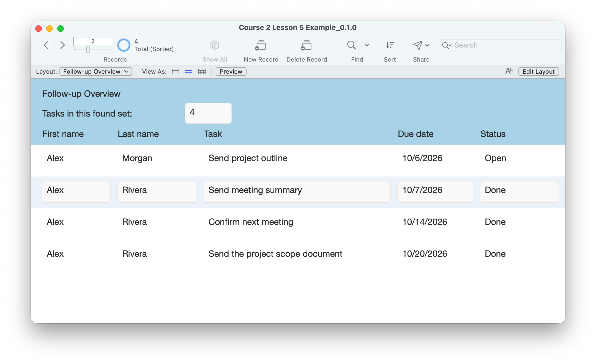Click the Show All toolbar icon
This screenshot has height=364, width=596.
pos(215,45)
